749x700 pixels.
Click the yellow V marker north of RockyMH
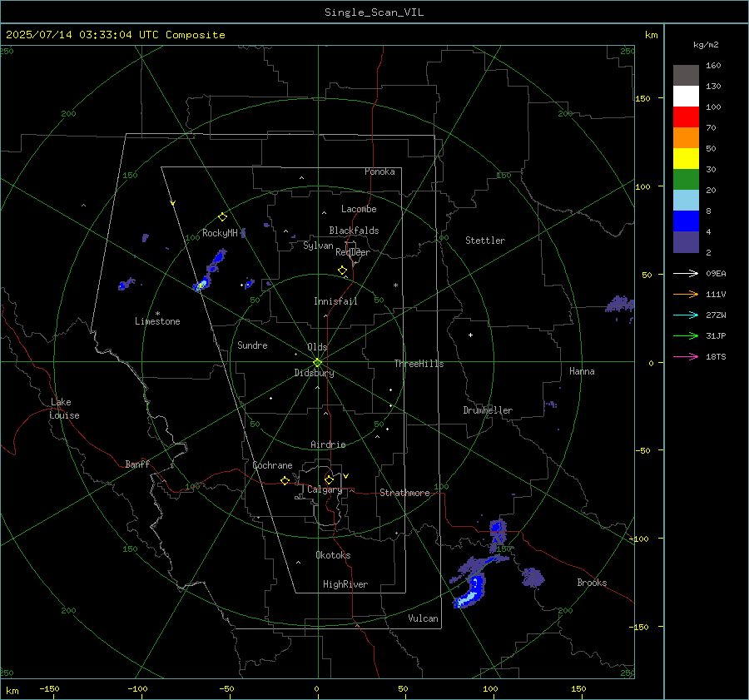pos(173,203)
